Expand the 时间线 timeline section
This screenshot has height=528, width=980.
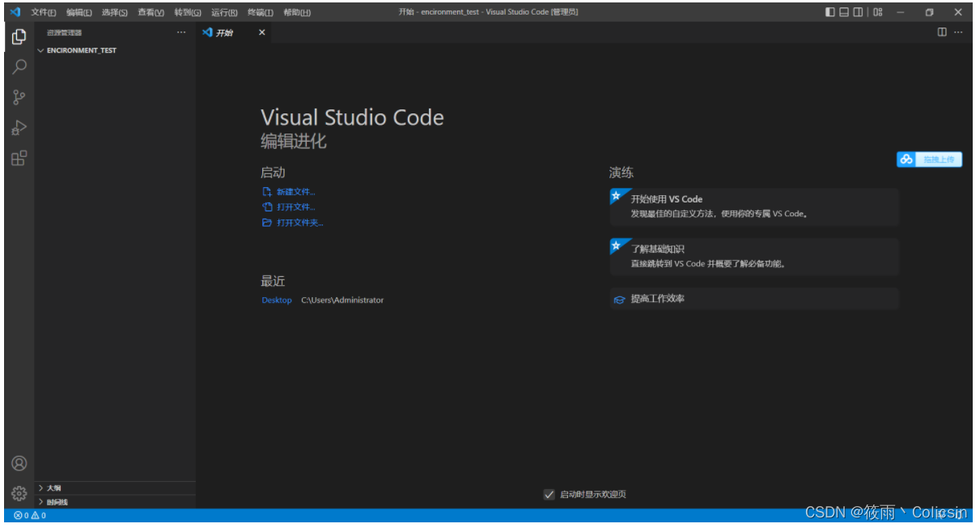[41, 502]
